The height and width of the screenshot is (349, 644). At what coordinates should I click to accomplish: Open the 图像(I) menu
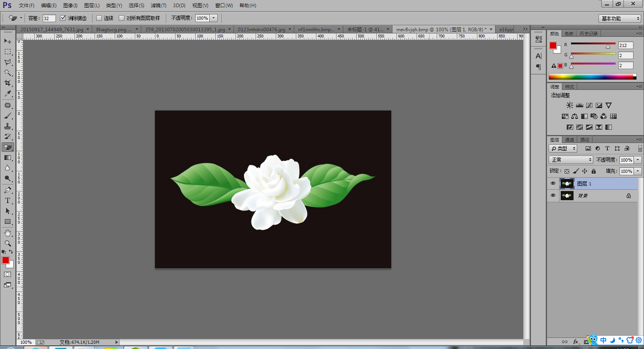click(x=70, y=6)
